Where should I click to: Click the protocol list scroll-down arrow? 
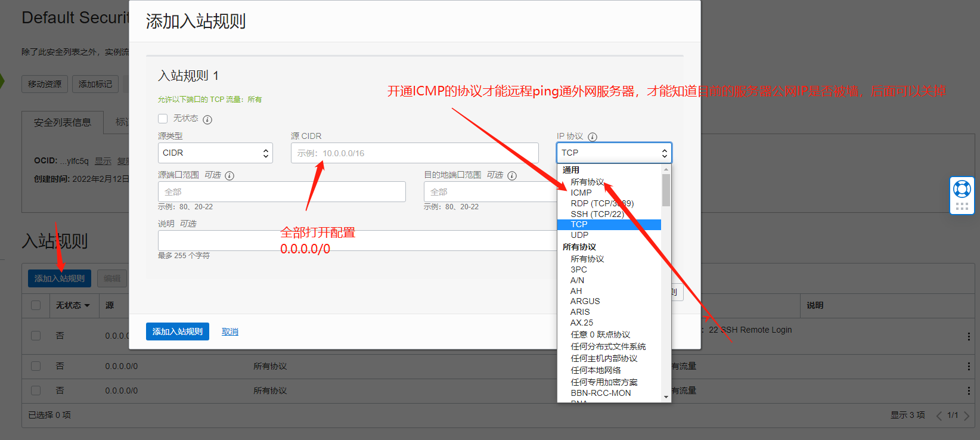point(666,397)
